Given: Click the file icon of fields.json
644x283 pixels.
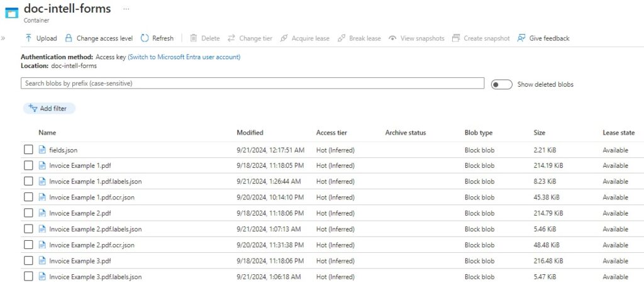Looking at the screenshot, I should tap(42, 150).
